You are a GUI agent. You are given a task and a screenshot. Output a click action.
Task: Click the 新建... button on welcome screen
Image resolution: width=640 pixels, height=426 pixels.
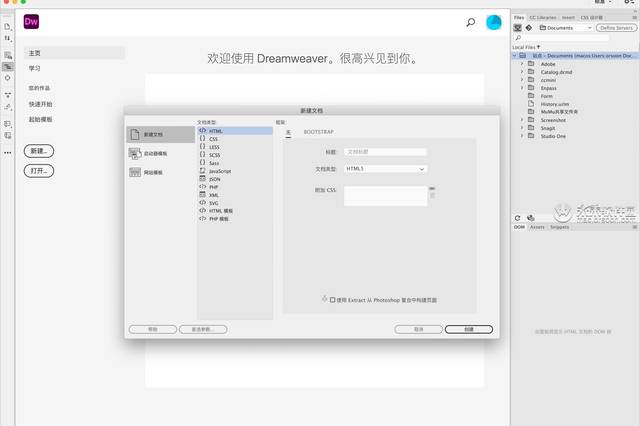click(39, 151)
